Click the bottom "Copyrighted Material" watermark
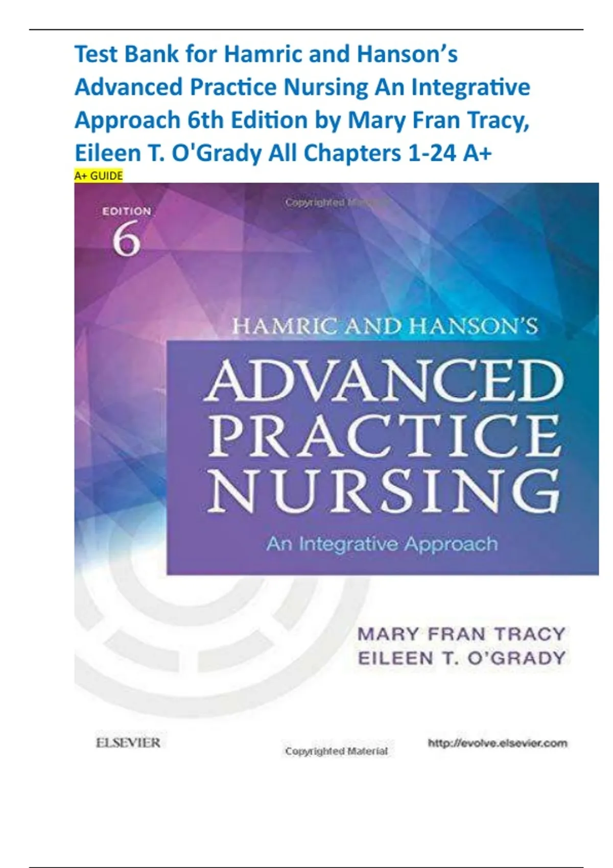 (336, 751)
